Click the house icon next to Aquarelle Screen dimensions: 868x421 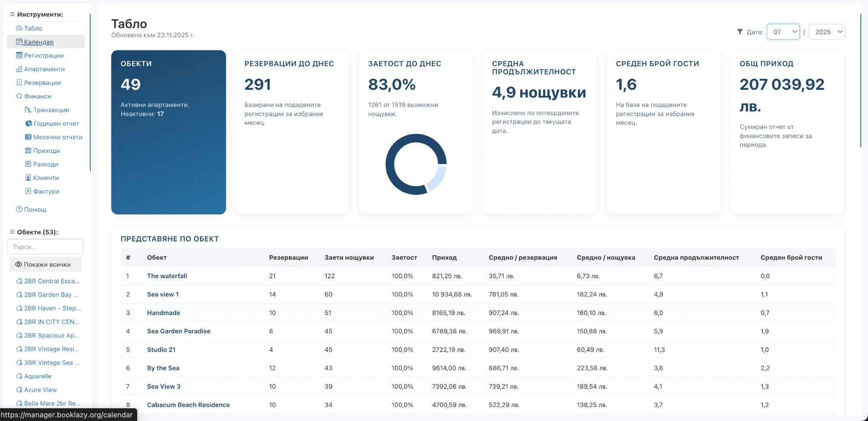pyautogui.click(x=19, y=376)
